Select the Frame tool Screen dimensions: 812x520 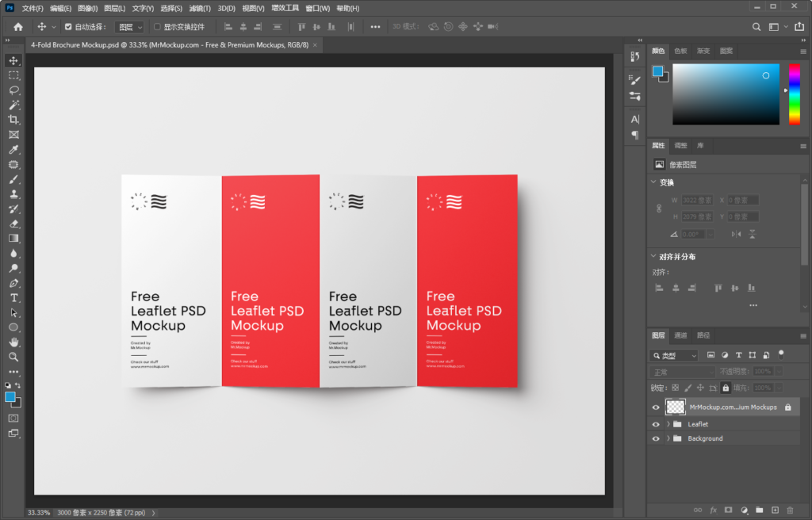pos(13,135)
